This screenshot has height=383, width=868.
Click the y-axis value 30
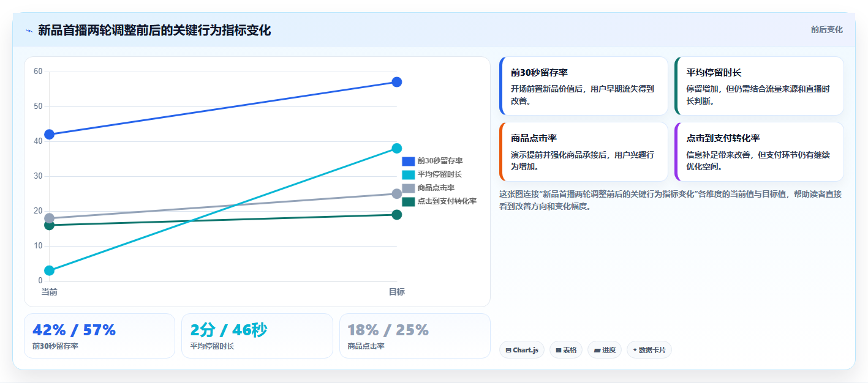tap(38, 176)
